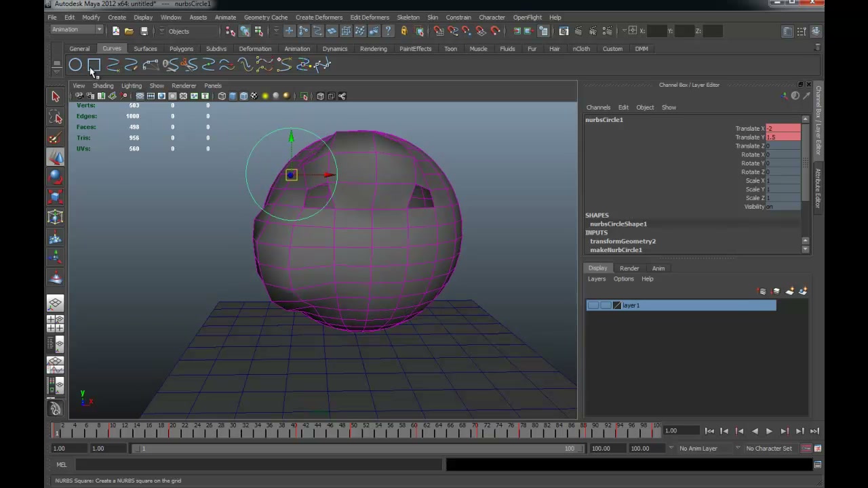This screenshot has height=488, width=868.
Task: Select makeNurbCircle1 input node
Action: 616,250
